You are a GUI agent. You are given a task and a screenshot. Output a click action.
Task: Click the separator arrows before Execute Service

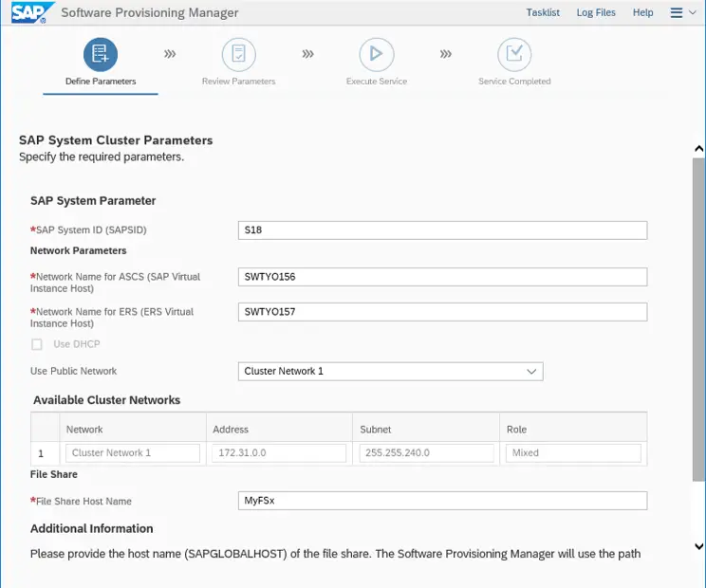[308, 54]
